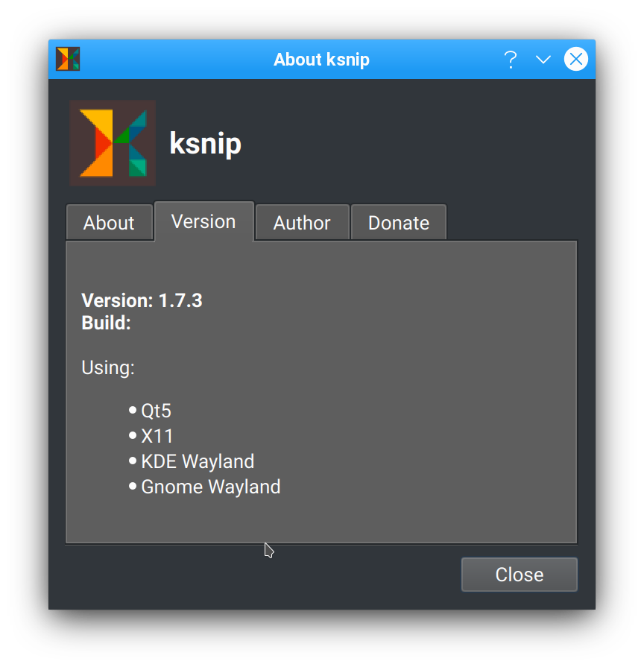Click the Qt5 entry in the Using list
The width and height of the screenshot is (644, 667).
(156, 410)
